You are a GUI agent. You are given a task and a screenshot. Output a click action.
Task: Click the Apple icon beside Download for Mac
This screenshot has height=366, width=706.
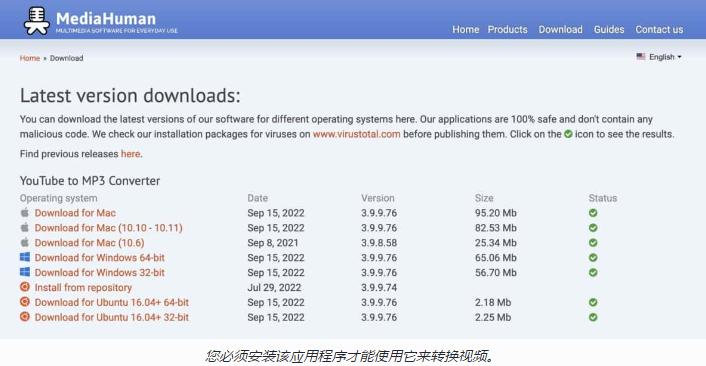(x=25, y=212)
